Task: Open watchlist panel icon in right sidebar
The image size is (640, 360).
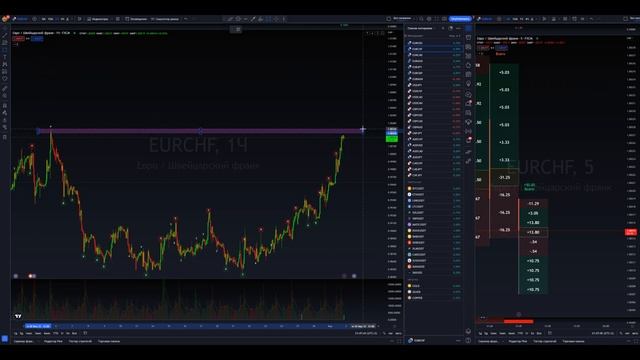Action: click(469, 28)
